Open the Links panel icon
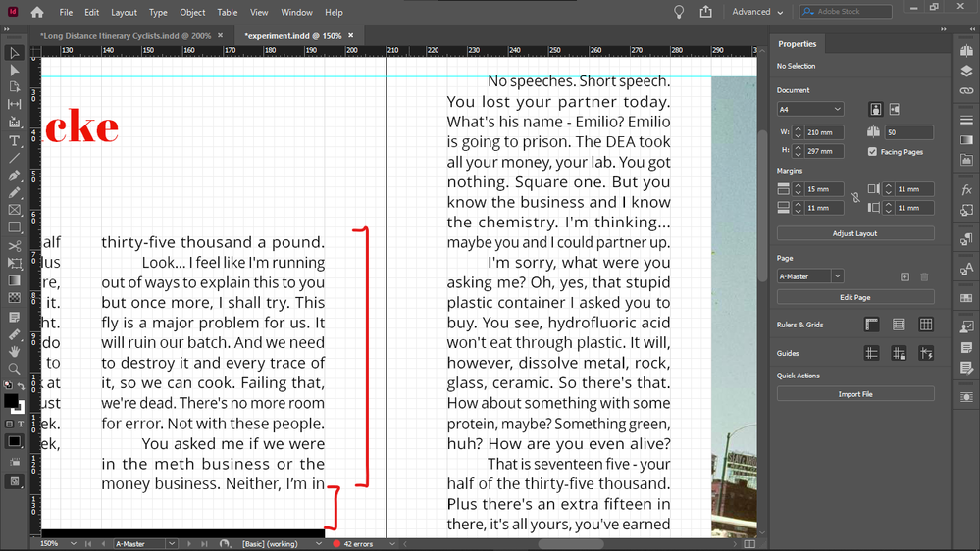Image resolution: width=980 pixels, height=551 pixels. coord(966,90)
